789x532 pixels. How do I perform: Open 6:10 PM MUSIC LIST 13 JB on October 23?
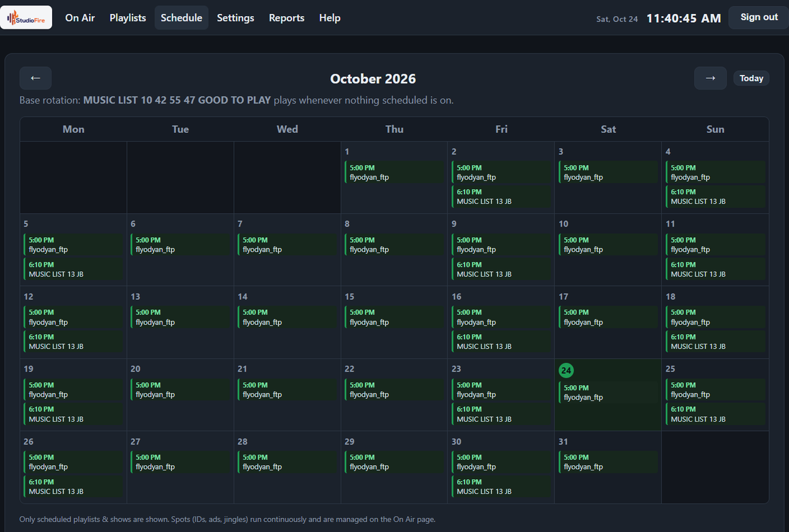[x=501, y=414]
